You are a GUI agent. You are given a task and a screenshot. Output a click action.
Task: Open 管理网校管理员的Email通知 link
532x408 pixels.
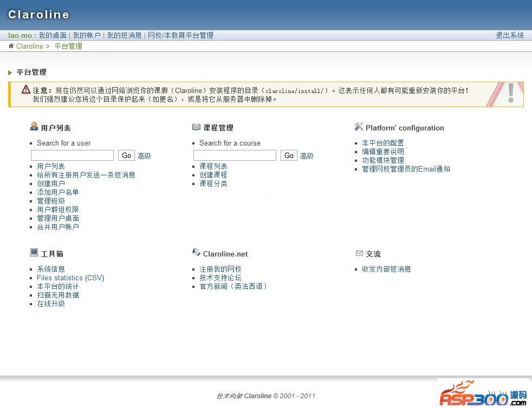click(x=406, y=169)
